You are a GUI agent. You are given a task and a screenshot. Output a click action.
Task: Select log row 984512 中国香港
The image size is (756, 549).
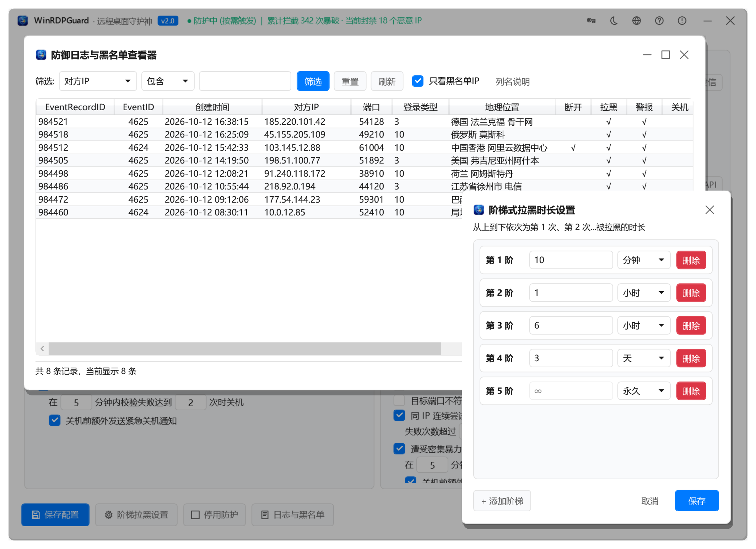click(364, 148)
